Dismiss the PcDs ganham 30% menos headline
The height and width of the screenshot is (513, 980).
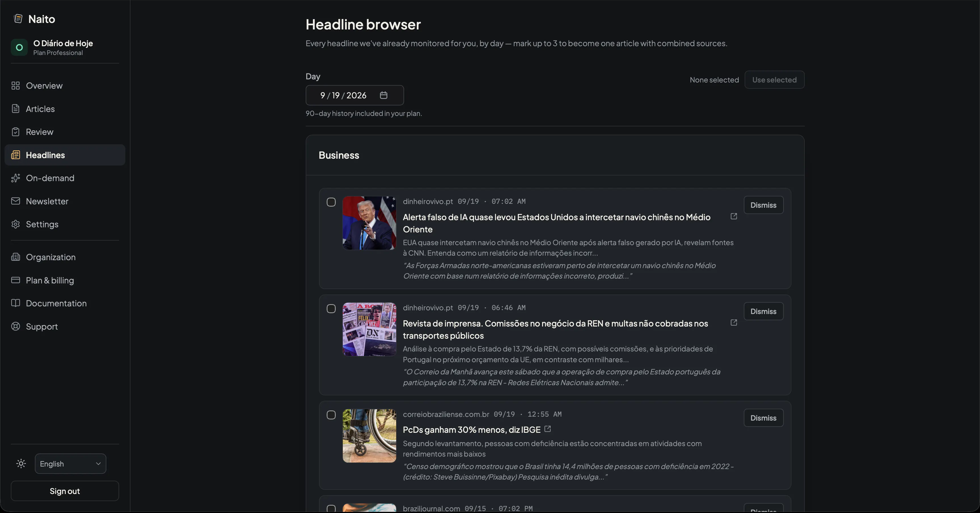(x=764, y=418)
